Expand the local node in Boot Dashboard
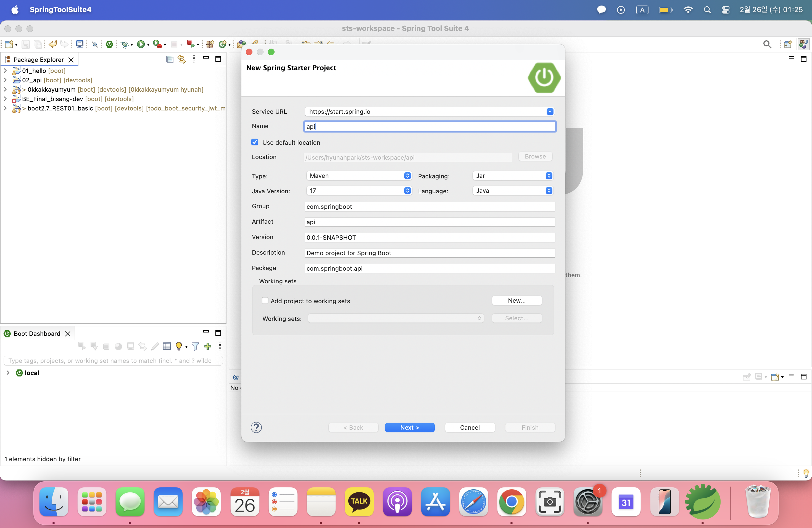Image resolution: width=812 pixels, height=528 pixels. pos(8,373)
